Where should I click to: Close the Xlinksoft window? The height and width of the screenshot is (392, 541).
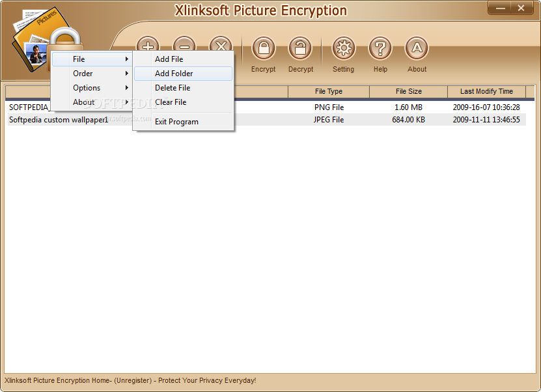click(x=521, y=8)
